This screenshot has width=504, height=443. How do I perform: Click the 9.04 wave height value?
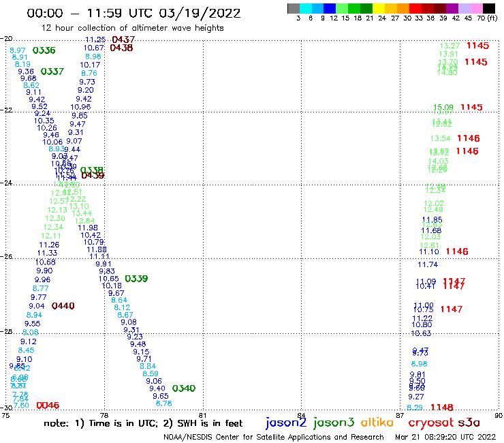(x=37, y=306)
